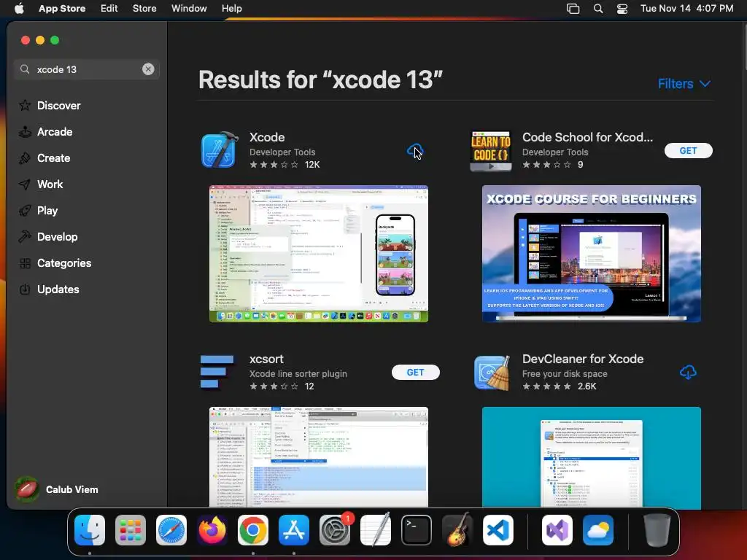View the xcsort screenshot preview
747x560 pixels.
[319, 456]
